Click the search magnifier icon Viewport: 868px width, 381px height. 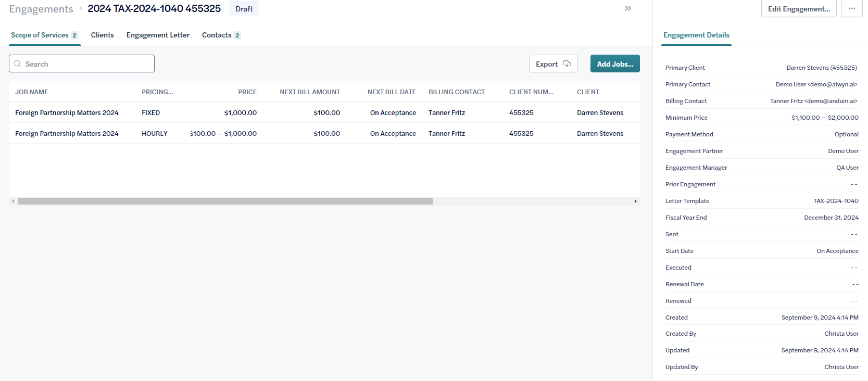click(18, 64)
